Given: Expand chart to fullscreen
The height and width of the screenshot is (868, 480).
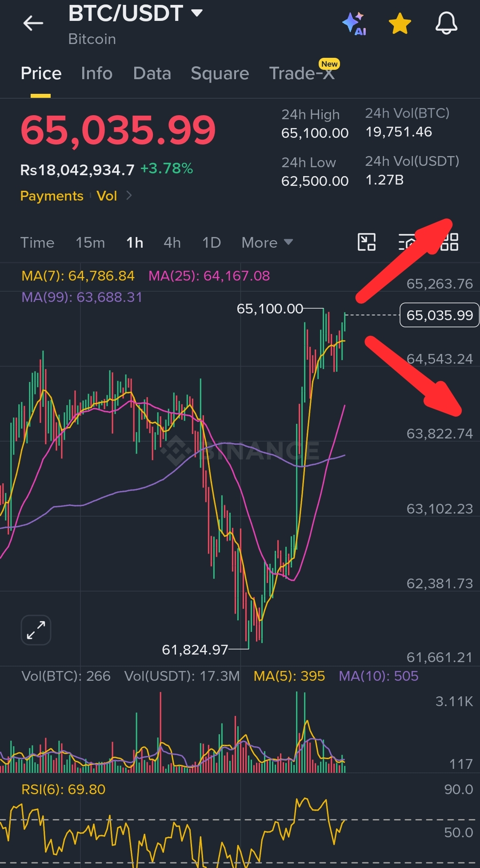Looking at the screenshot, I should (36, 630).
